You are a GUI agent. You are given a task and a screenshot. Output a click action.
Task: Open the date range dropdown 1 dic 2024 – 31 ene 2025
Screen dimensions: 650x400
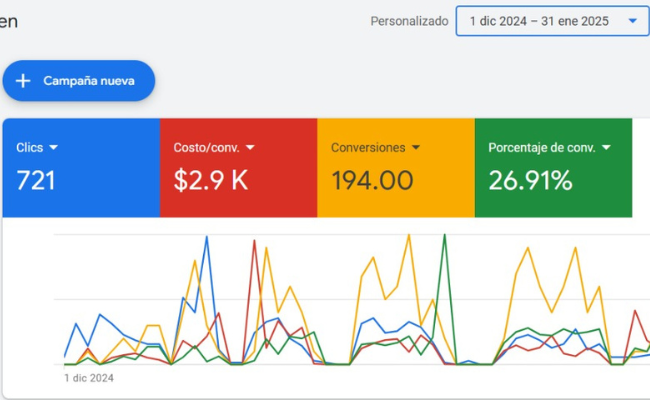point(553,21)
